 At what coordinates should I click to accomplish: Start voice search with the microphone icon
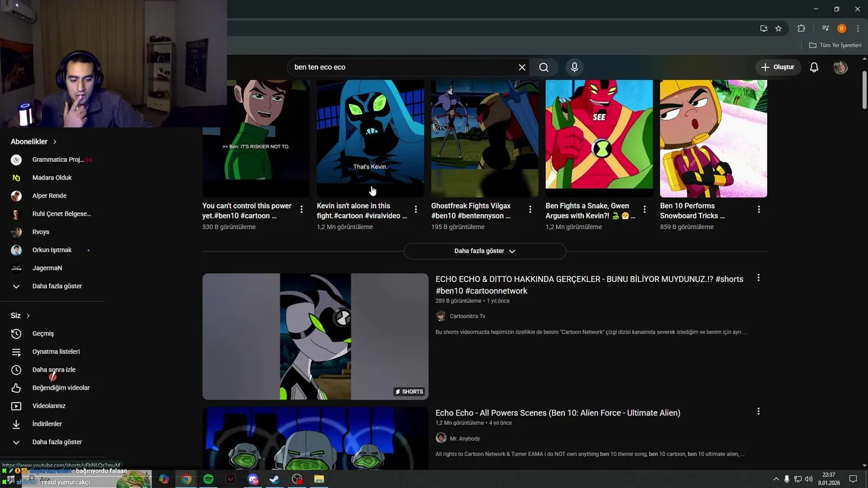click(x=574, y=67)
